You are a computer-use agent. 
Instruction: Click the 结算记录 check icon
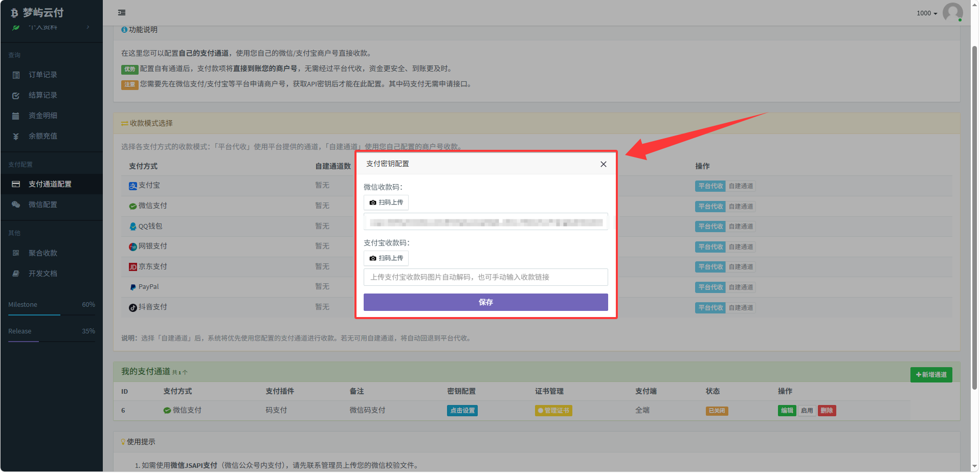16,96
